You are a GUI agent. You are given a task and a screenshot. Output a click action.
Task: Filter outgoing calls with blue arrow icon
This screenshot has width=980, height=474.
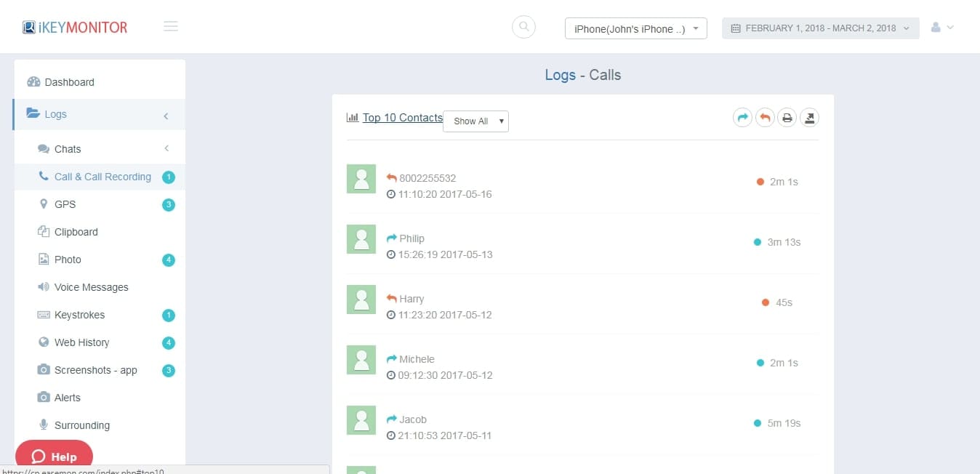click(742, 118)
